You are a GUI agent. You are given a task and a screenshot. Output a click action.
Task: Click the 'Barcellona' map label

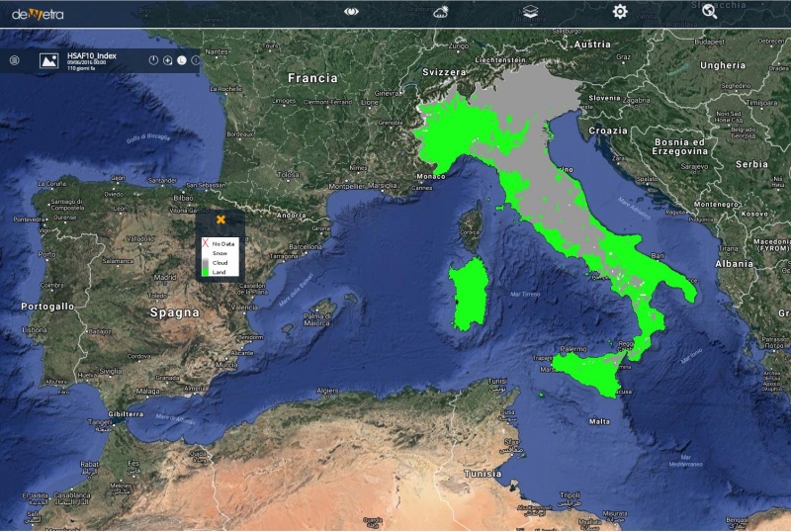pos(306,247)
